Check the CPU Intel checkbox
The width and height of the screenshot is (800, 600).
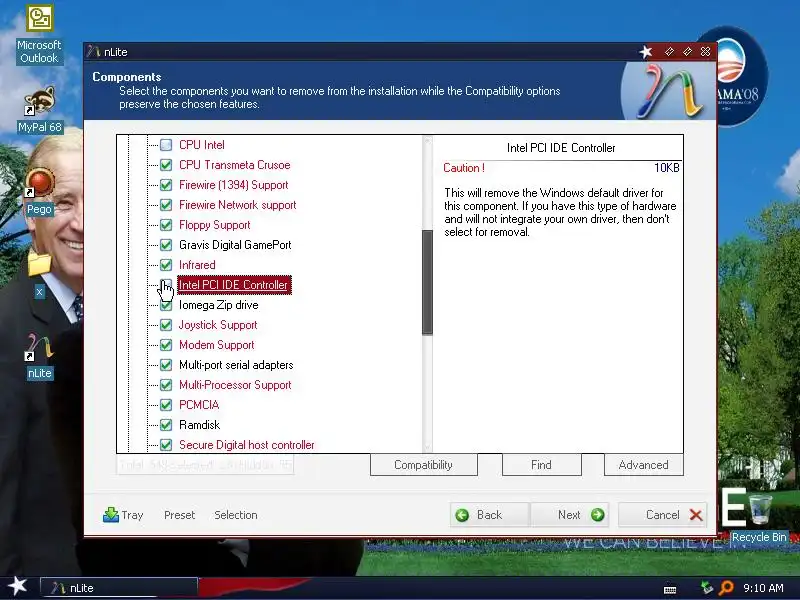[x=166, y=145]
